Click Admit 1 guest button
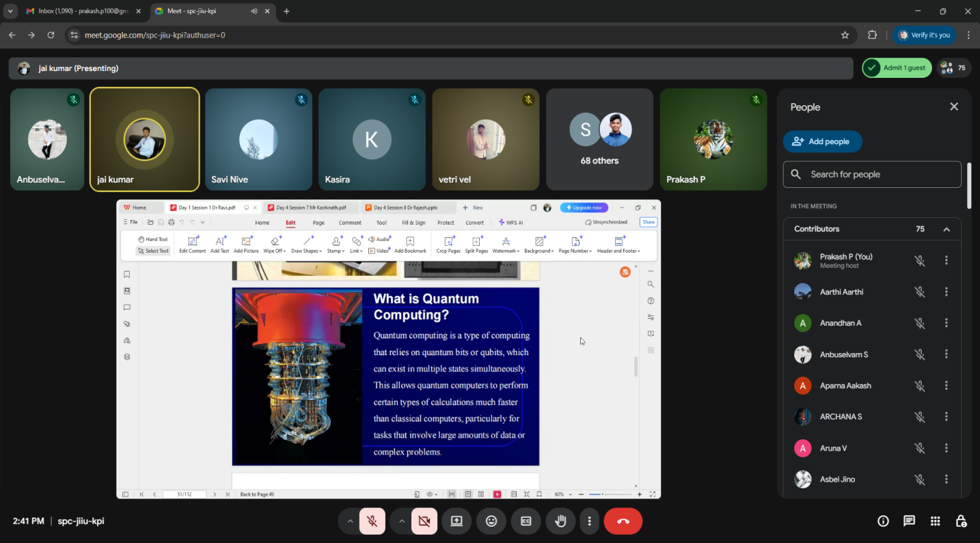The height and width of the screenshot is (543, 980). (x=897, y=68)
